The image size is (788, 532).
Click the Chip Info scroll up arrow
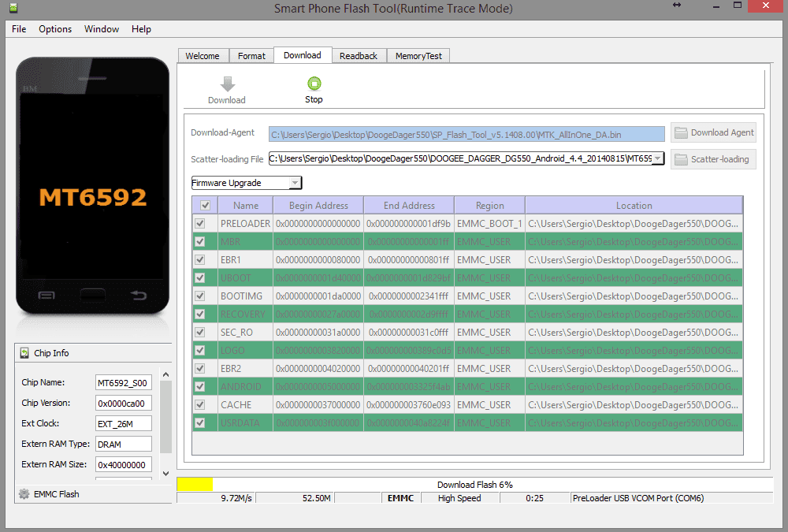tap(165, 374)
